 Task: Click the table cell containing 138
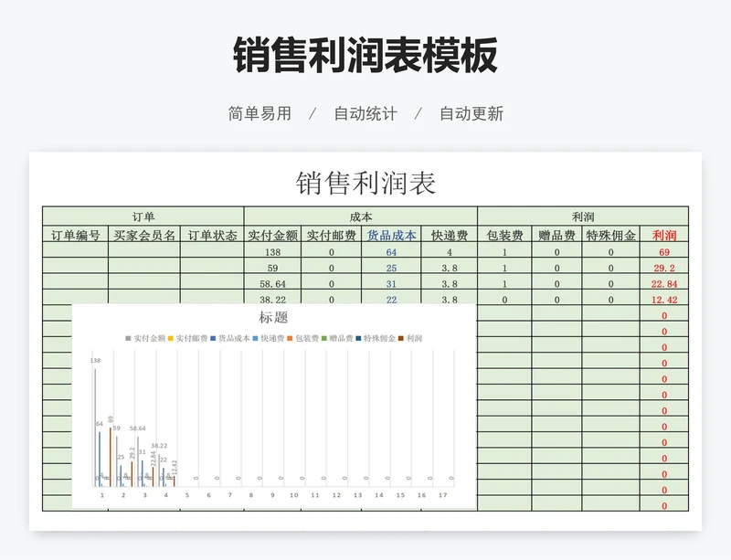272,252
